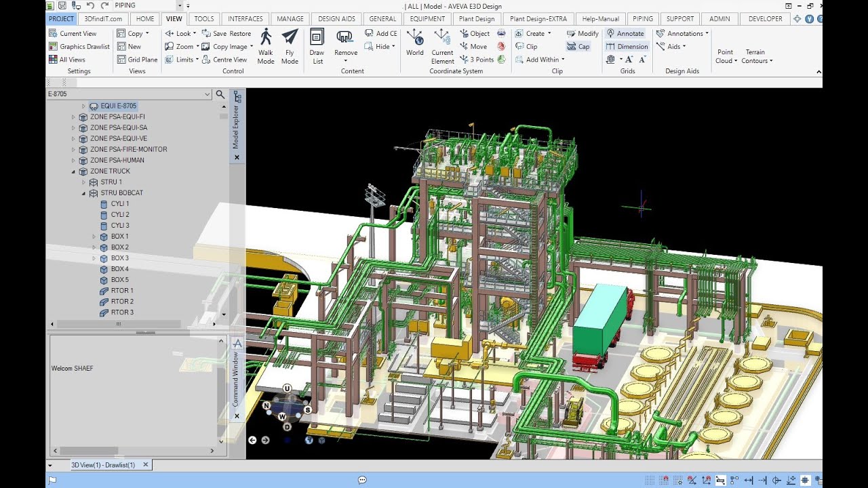868x488 pixels.
Task: Click the search magnifier in Model Explorer
Action: pos(220,94)
